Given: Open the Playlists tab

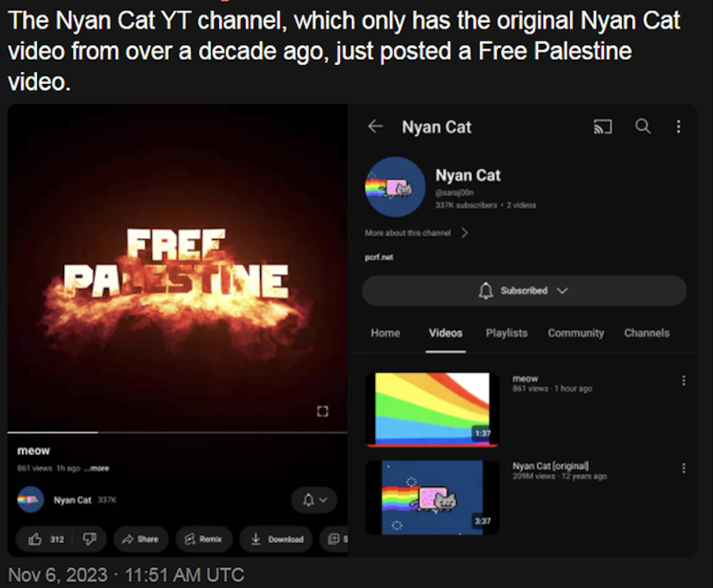Looking at the screenshot, I should coord(506,333).
